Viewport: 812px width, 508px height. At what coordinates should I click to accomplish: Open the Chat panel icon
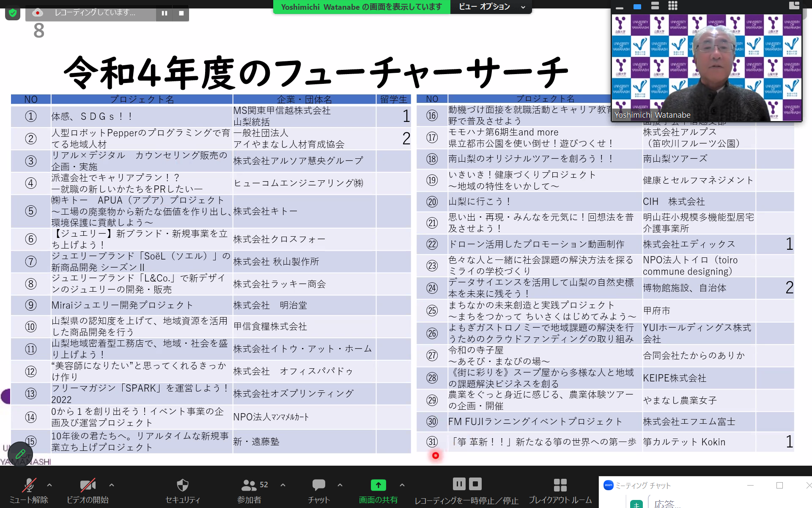318,485
